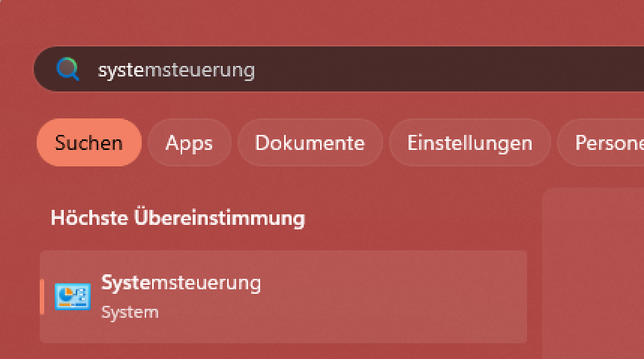Click the autocompleted 'msteuerung' suggestion text
Image resolution: width=644 pixels, height=359 pixels.
point(199,70)
